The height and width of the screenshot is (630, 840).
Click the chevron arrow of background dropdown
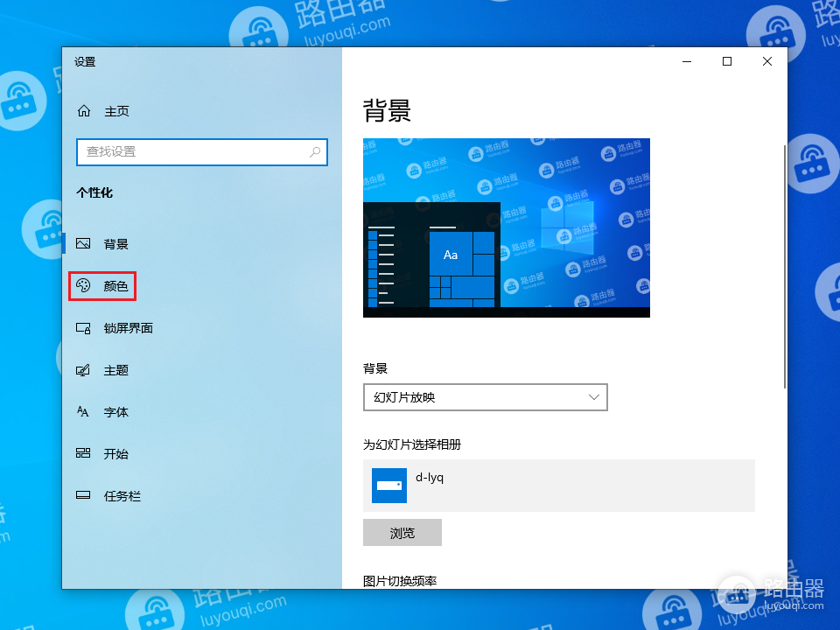tap(593, 397)
